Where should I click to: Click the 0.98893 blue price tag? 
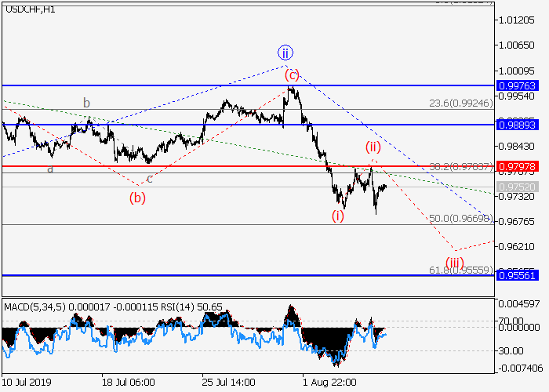517,125
